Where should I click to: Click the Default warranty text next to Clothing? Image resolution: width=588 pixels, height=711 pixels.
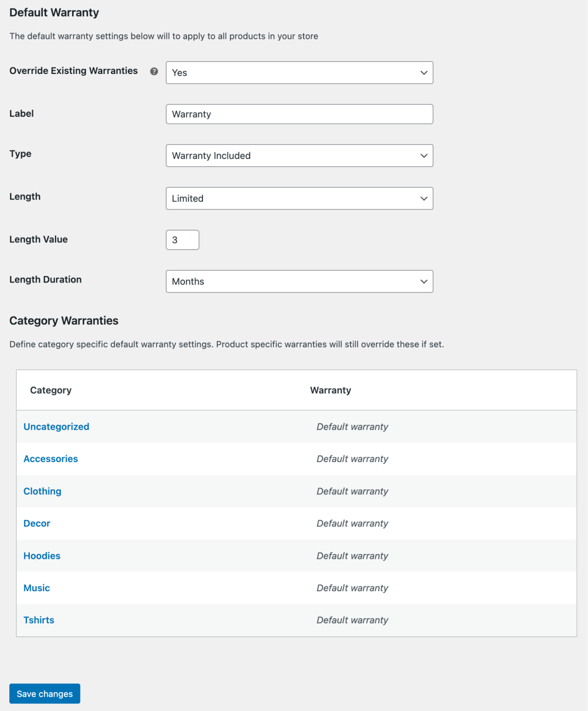(x=352, y=491)
